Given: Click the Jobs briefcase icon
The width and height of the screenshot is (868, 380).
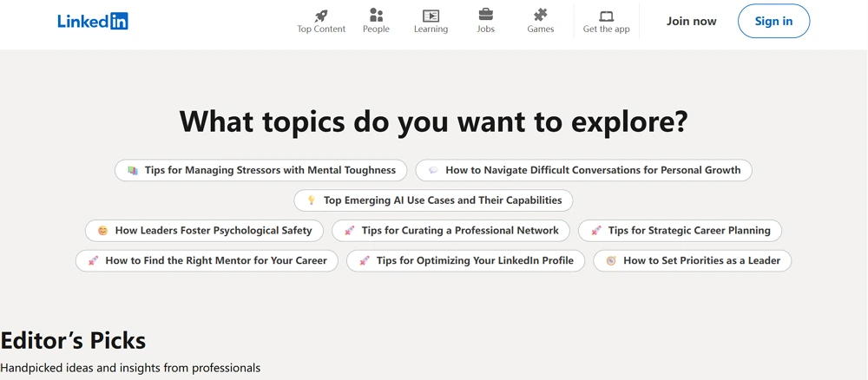Looking at the screenshot, I should click(486, 15).
